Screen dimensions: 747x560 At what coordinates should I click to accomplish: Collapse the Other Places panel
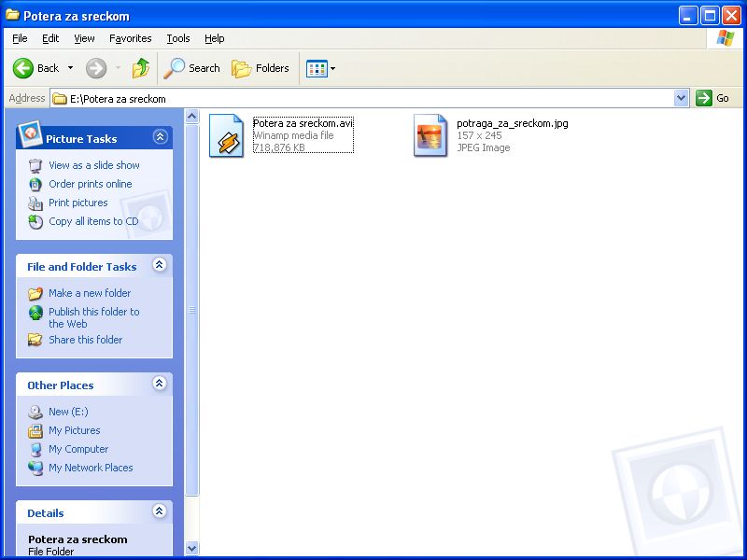click(x=159, y=384)
